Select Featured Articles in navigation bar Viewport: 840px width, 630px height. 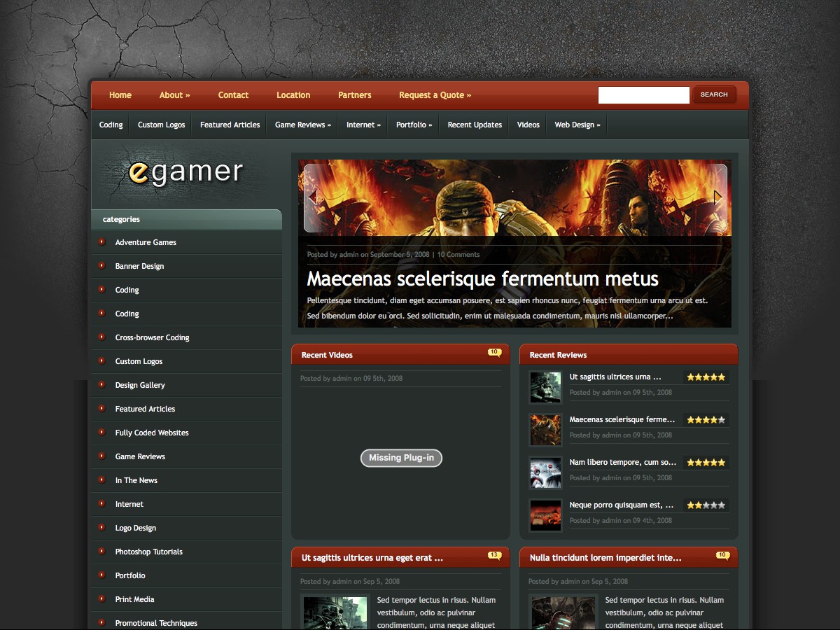[x=230, y=125]
